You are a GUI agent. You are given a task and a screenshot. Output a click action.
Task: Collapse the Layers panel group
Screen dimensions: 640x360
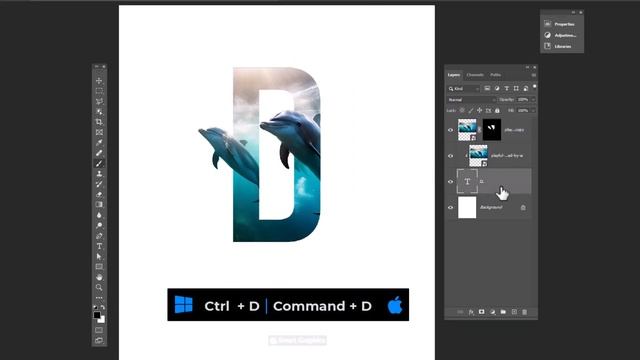(527, 67)
